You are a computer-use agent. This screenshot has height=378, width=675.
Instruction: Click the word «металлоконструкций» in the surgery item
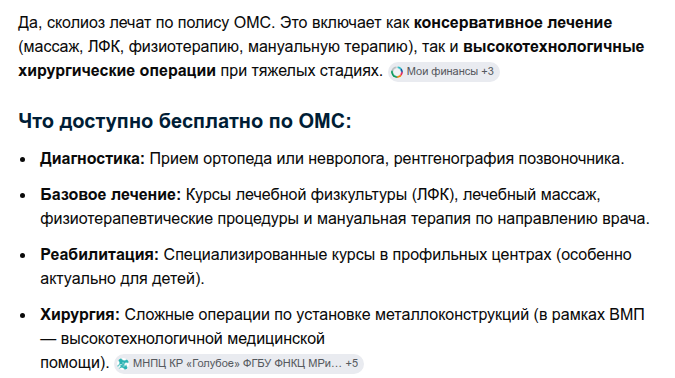pyautogui.click(x=452, y=315)
